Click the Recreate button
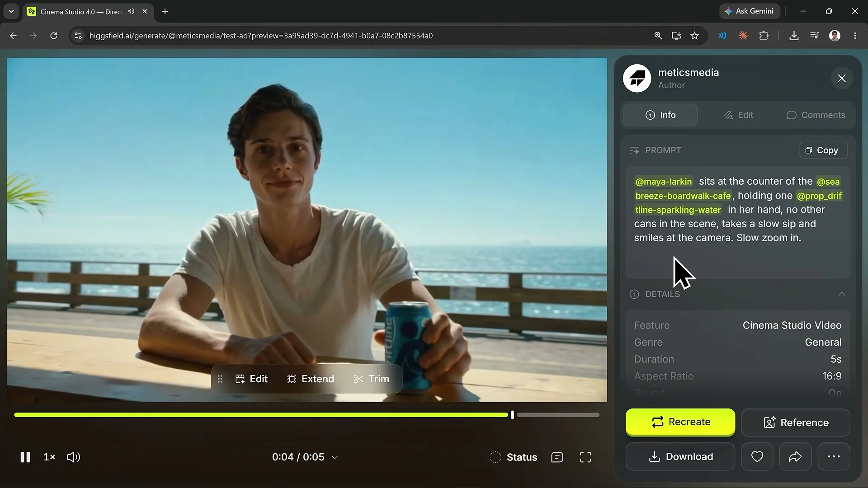868x488 pixels. tap(680, 422)
